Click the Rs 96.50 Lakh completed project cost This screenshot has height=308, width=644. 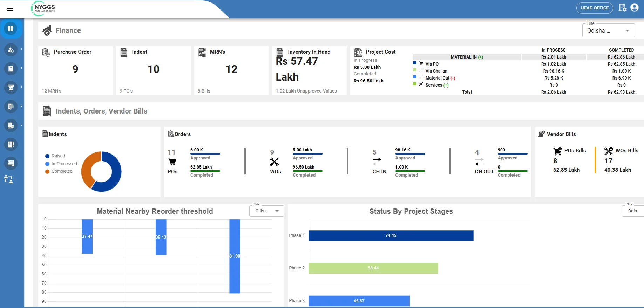pos(368,81)
